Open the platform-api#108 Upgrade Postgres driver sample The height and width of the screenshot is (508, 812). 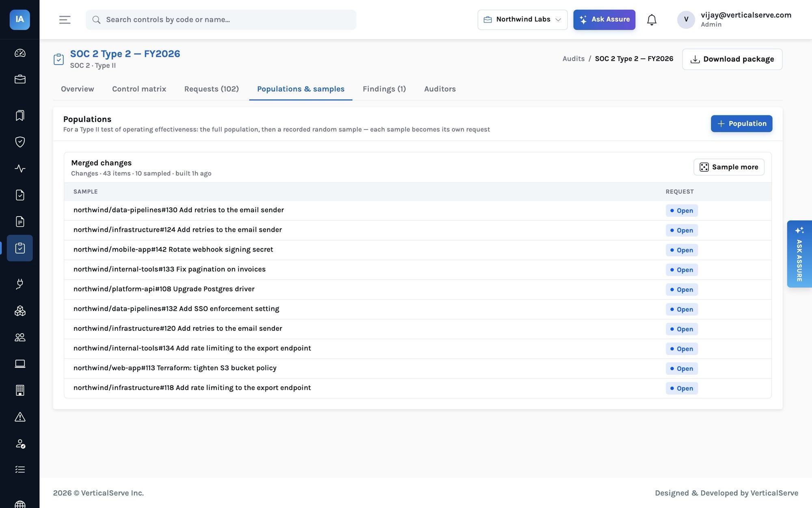[164, 289]
